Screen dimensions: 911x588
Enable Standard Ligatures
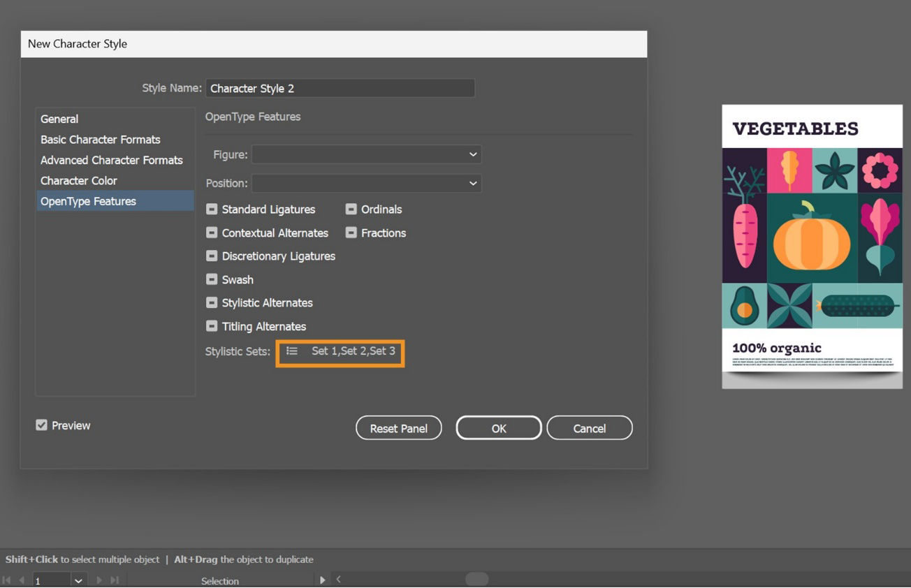point(211,209)
